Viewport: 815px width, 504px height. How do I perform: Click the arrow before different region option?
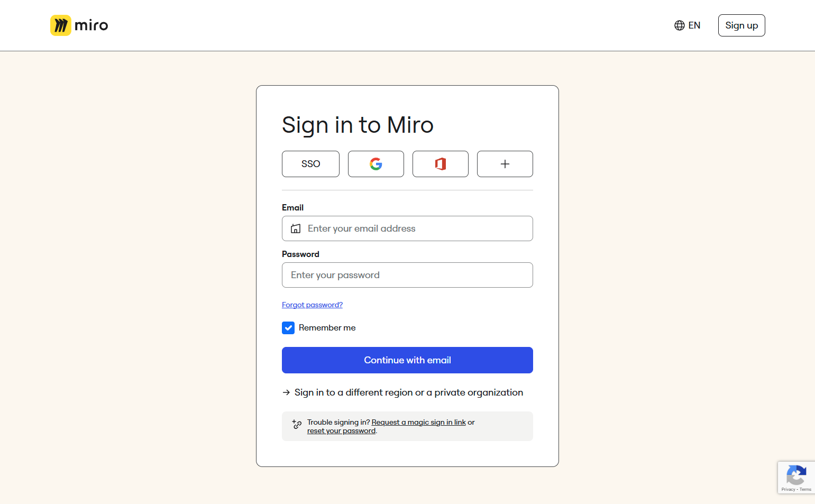click(x=286, y=392)
